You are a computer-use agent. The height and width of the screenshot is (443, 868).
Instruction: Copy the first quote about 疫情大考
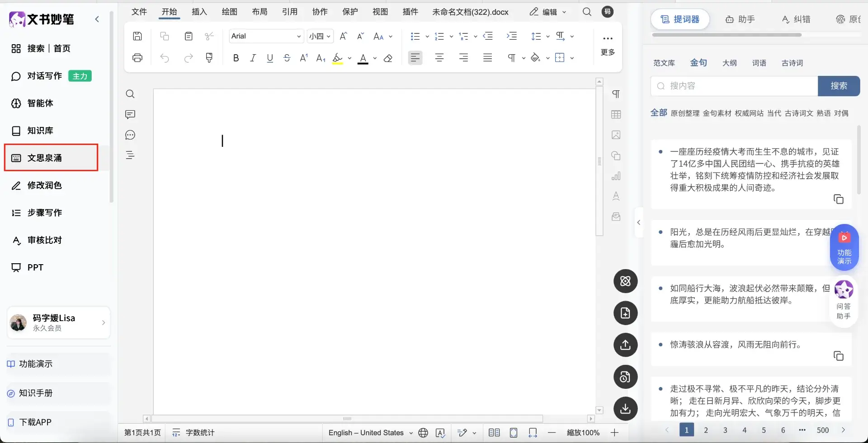(838, 199)
